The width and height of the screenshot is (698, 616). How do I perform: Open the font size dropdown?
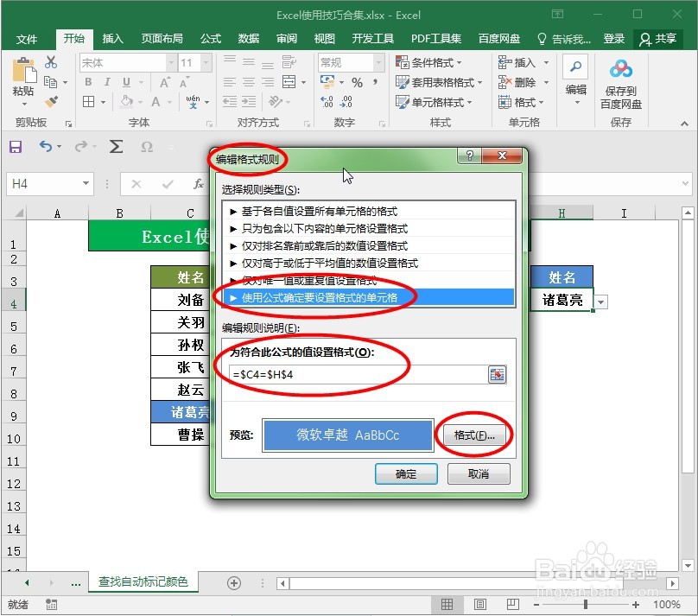point(206,63)
